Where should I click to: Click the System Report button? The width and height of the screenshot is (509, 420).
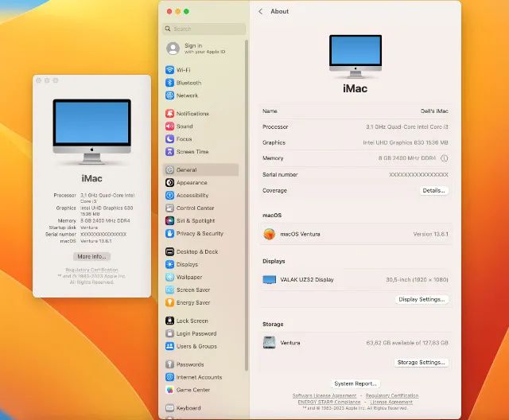click(356, 383)
